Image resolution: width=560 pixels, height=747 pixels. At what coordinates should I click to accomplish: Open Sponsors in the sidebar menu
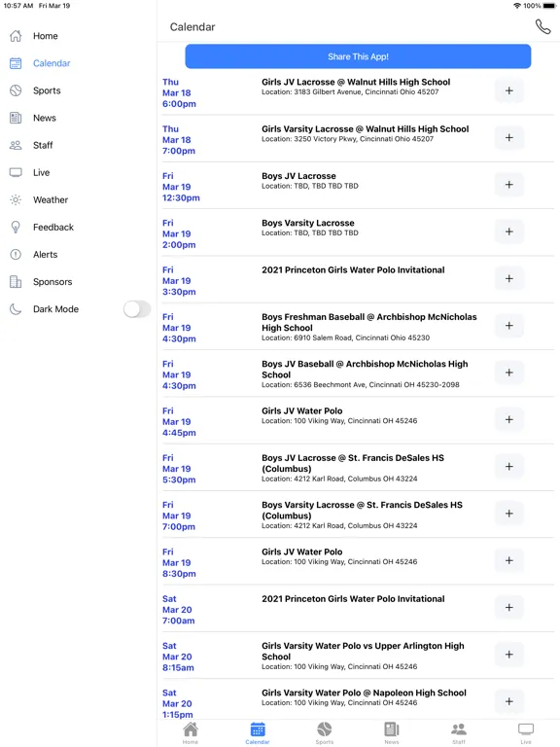point(52,281)
